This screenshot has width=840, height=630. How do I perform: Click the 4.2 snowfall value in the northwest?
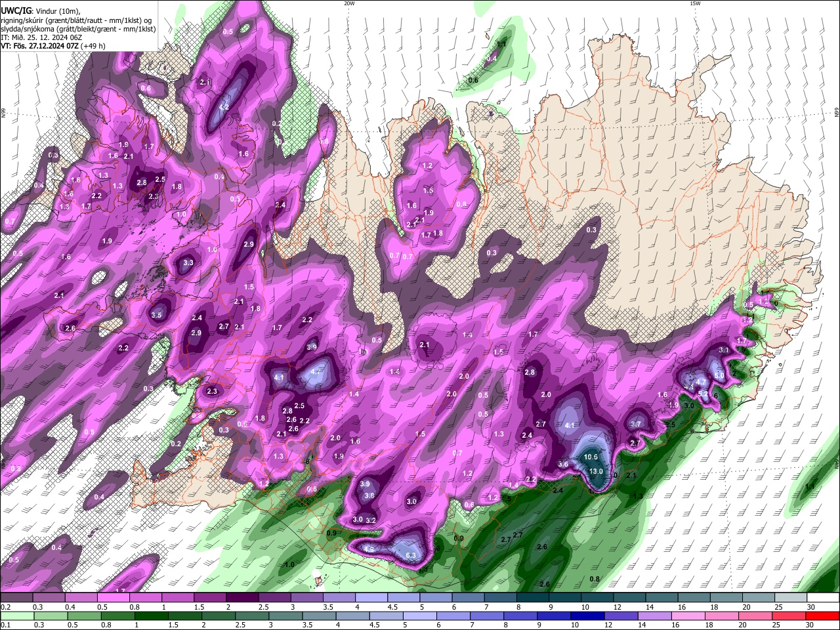223,107
